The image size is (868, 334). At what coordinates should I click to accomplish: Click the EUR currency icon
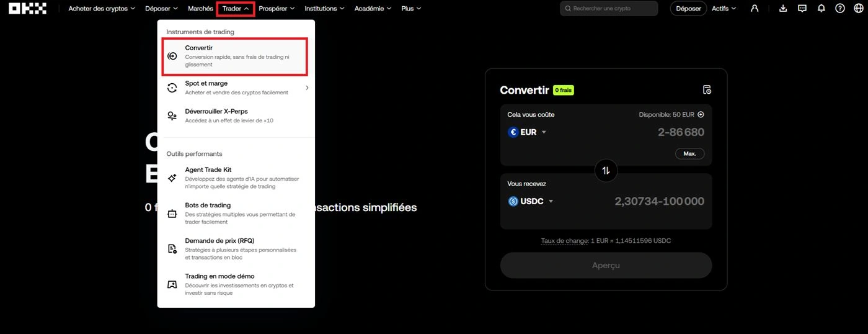click(513, 132)
